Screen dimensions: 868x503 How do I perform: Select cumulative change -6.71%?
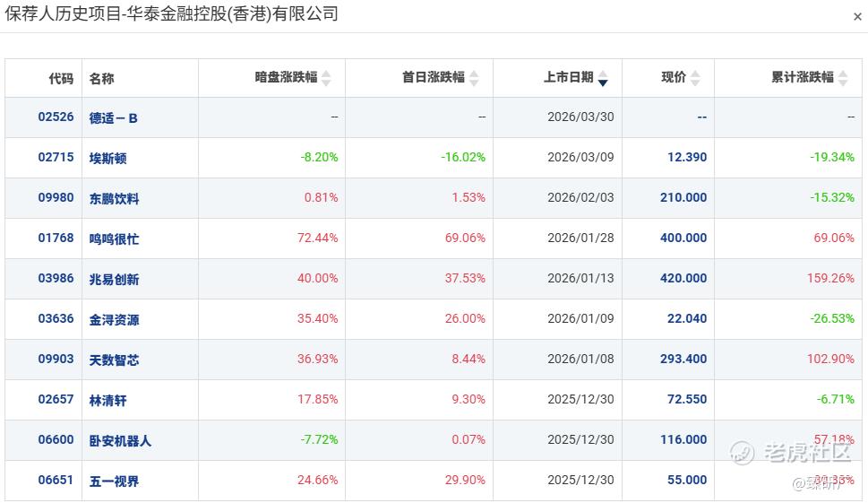pyautogui.click(x=836, y=399)
